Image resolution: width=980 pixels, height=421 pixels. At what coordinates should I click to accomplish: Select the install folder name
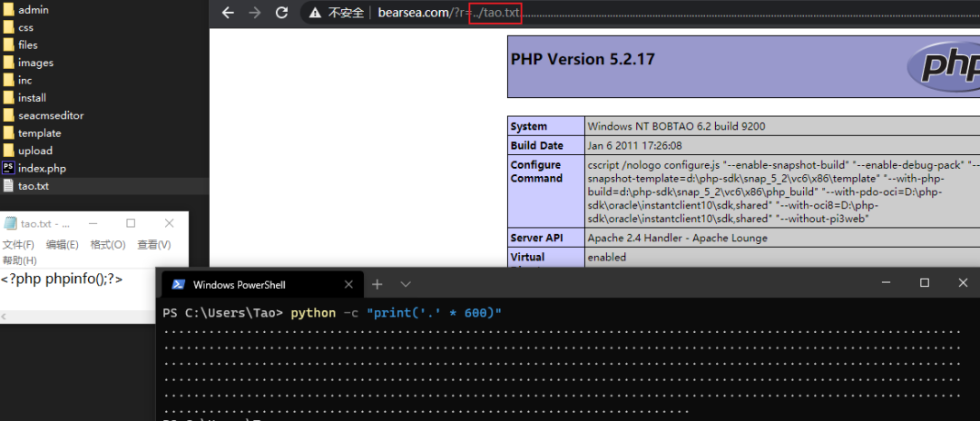[x=32, y=97]
